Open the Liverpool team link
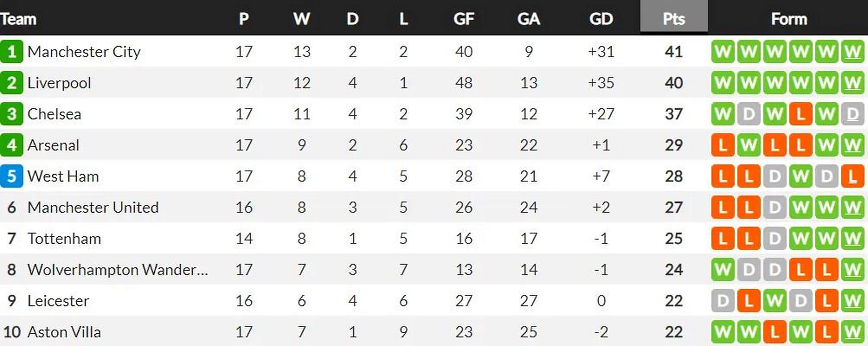This screenshot has height=346, width=868. pos(59,83)
